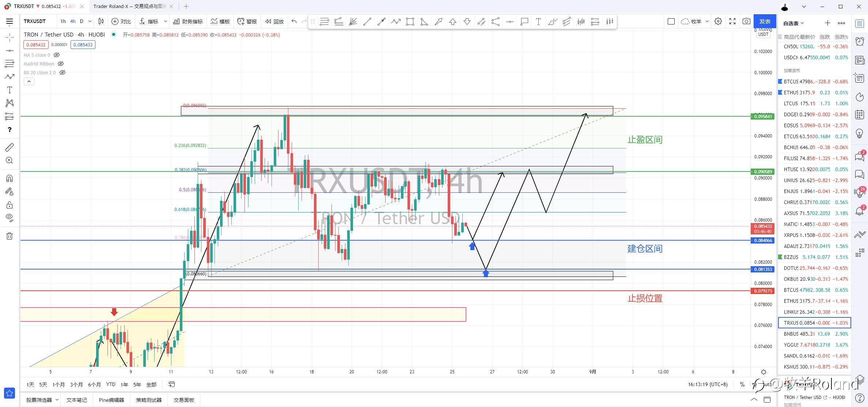Show the BB 20 indicator via its eye icon
This screenshot has height=407, width=868.
[62, 72]
